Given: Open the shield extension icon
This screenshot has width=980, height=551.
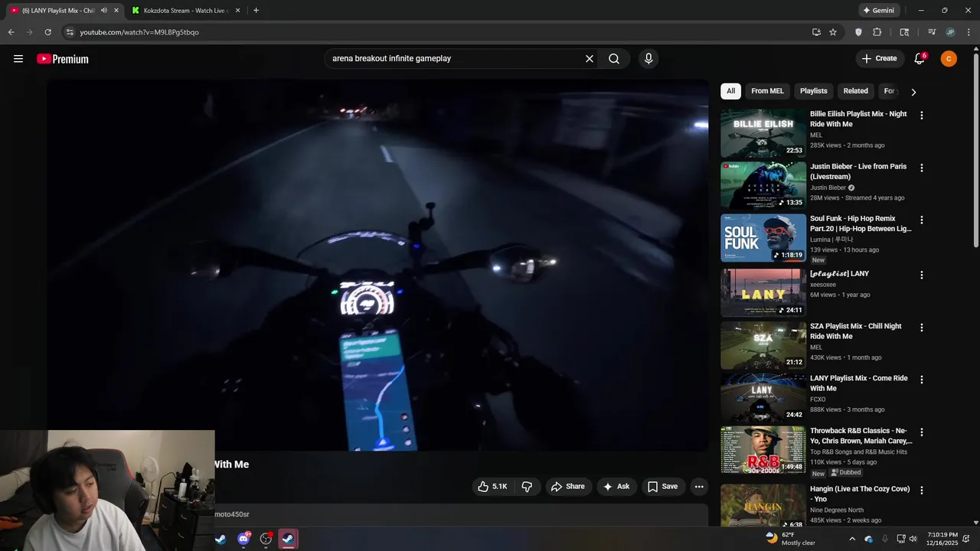Looking at the screenshot, I should pos(858,32).
